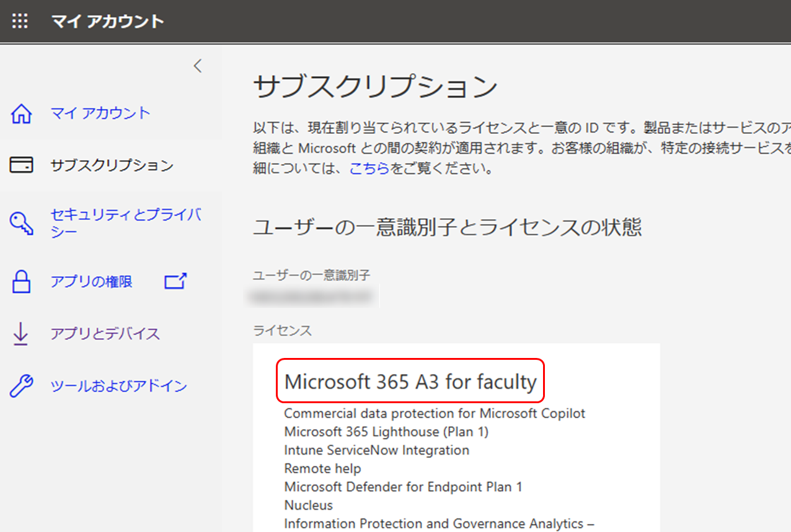Click Microsoft 365 Lighthouse (Plan 1) entry

click(x=386, y=432)
